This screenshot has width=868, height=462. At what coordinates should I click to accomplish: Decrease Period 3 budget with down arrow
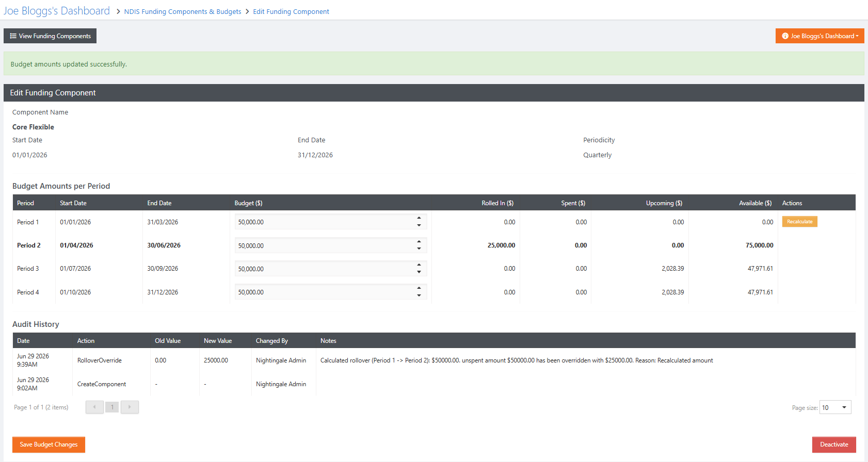(419, 272)
